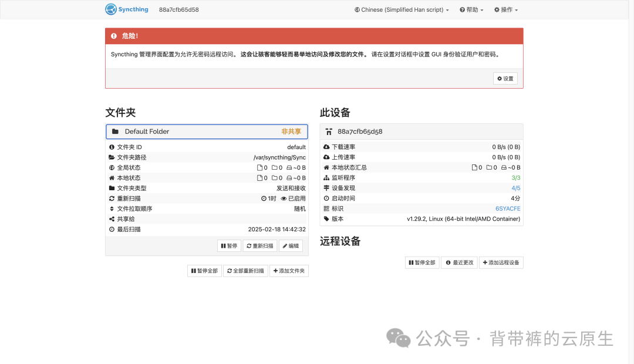Image resolution: width=634 pixels, height=364 pixels.
Task: Open the language selector dropdown
Action: coord(402,10)
